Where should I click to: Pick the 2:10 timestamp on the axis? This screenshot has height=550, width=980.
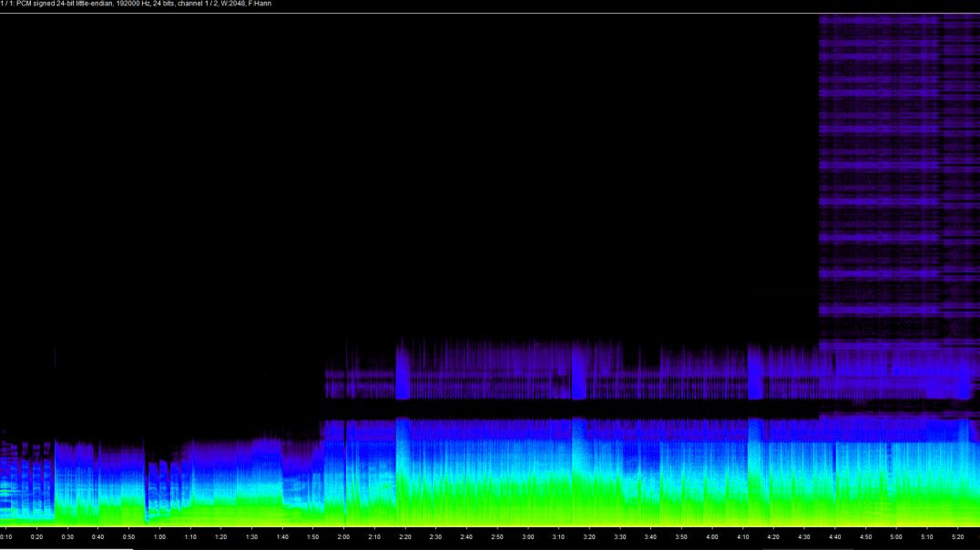[x=373, y=537]
